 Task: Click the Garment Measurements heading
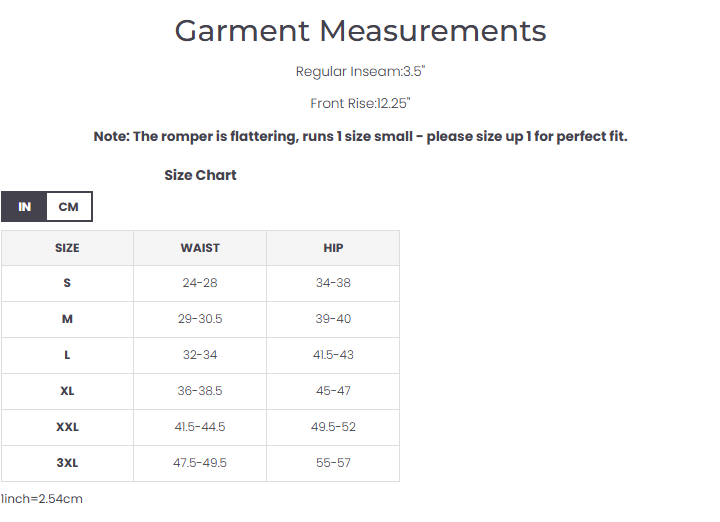tap(360, 31)
